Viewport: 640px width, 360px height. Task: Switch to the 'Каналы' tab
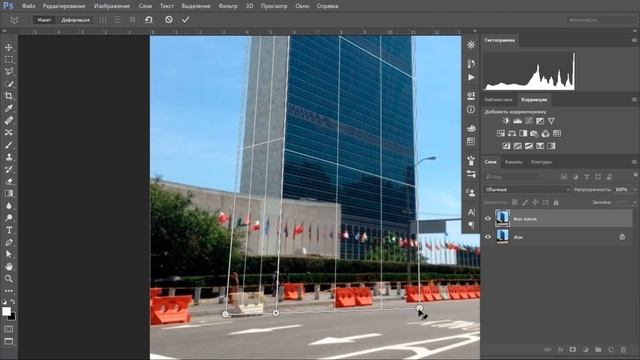(513, 162)
